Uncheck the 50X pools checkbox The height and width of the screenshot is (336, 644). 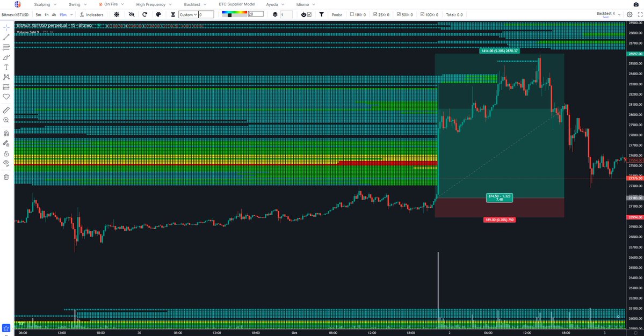[x=399, y=14]
